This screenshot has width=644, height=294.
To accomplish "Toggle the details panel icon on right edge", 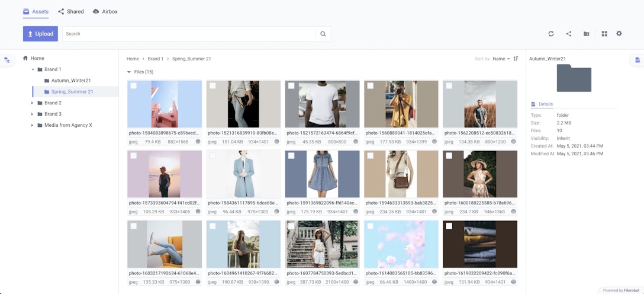I will pos(637,60).
